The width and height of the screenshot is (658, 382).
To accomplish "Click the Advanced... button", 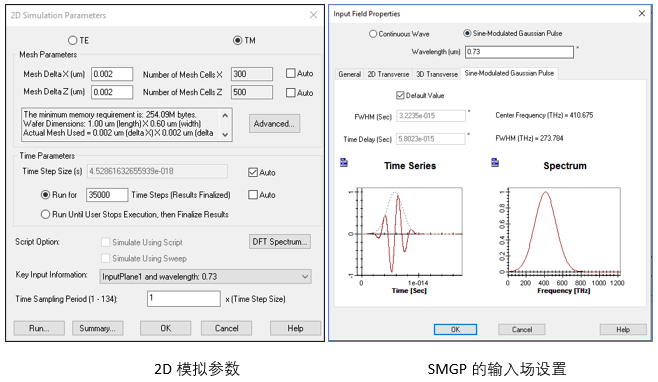I will coord(274,124).
